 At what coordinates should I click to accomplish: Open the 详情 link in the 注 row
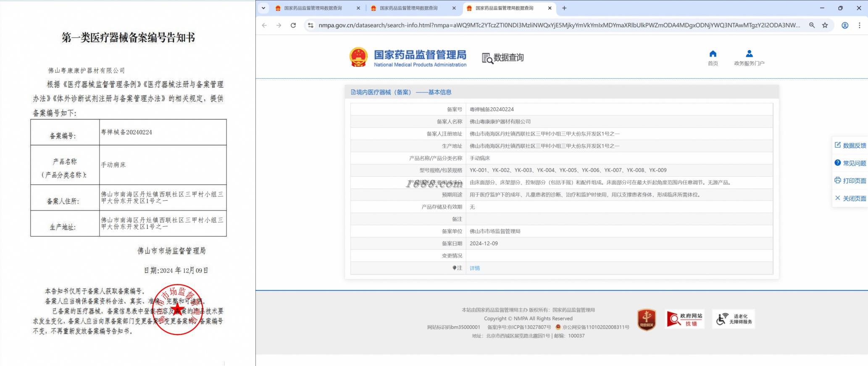[475, 268]
